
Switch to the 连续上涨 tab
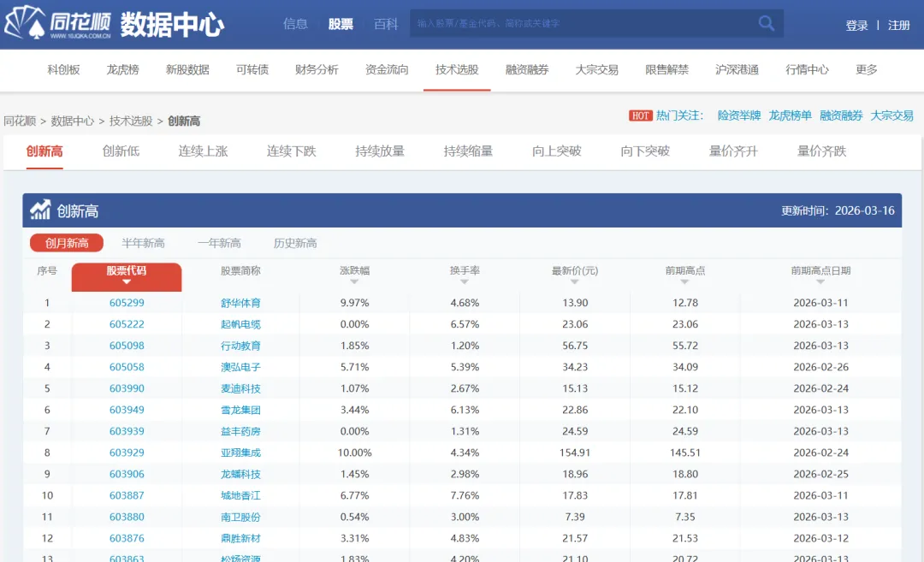click(x=203, y=151)
